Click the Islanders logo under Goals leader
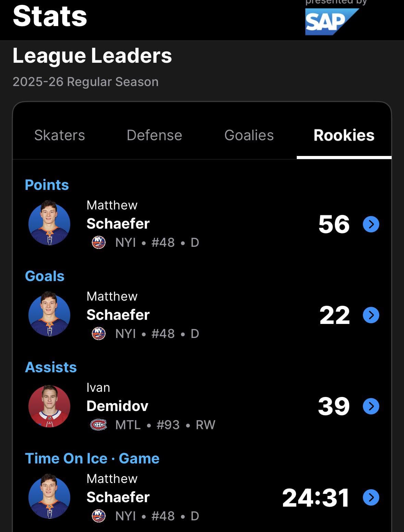 coord(99,334)
